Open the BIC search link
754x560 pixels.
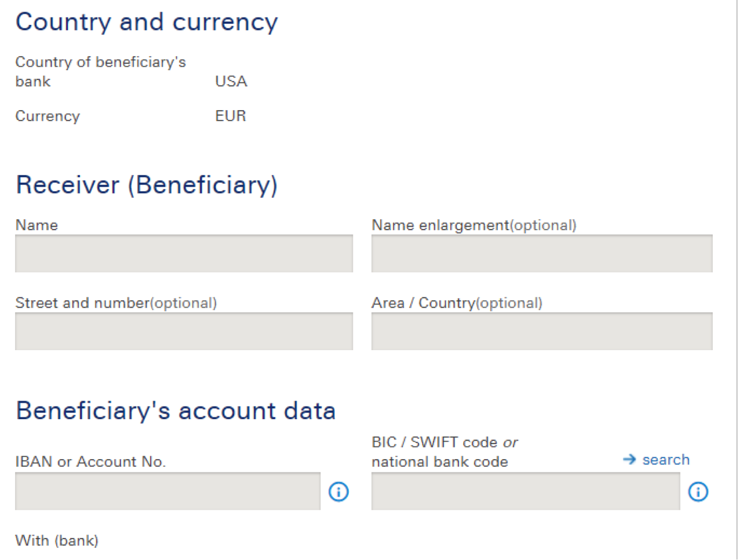click(x=666, y=459)
